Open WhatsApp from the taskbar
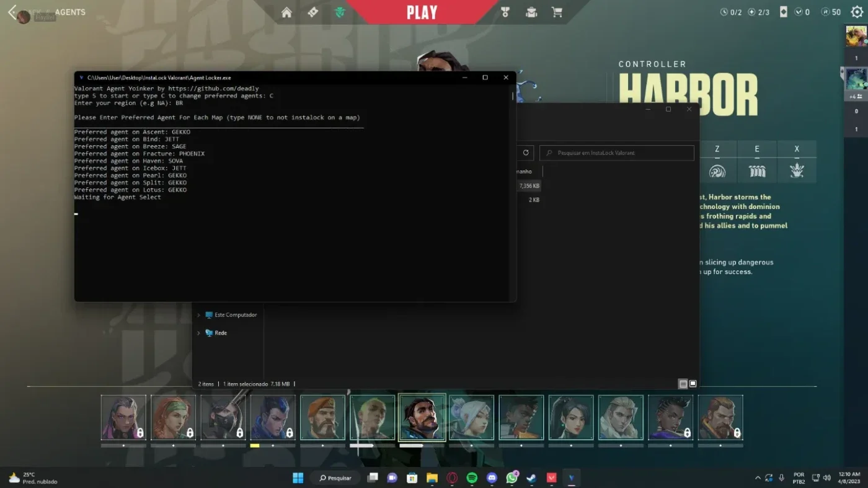Image resolution: width=868 pixels, height=488 pixels. click(x=511, y=477)
